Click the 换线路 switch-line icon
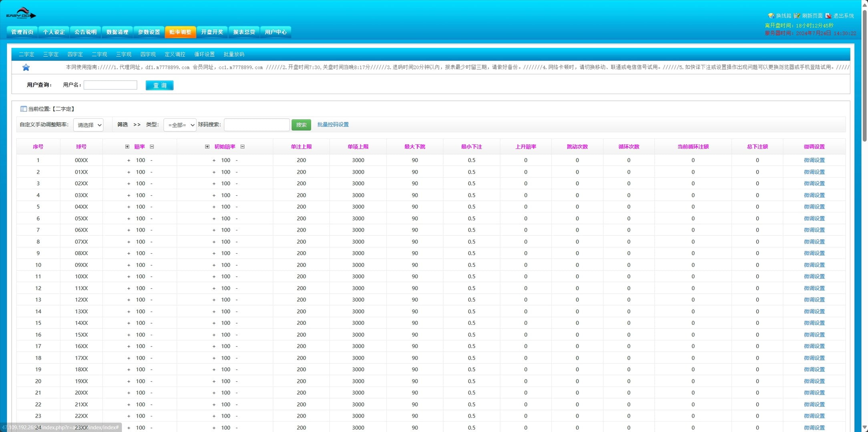The width and height of the screenshot is (868, 432). pos(771,16)
